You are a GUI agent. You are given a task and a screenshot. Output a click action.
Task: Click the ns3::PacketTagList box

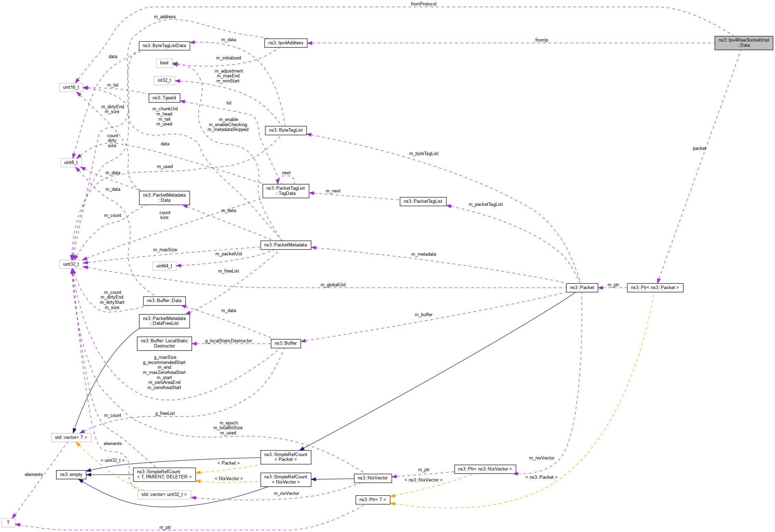click(423, 201)
